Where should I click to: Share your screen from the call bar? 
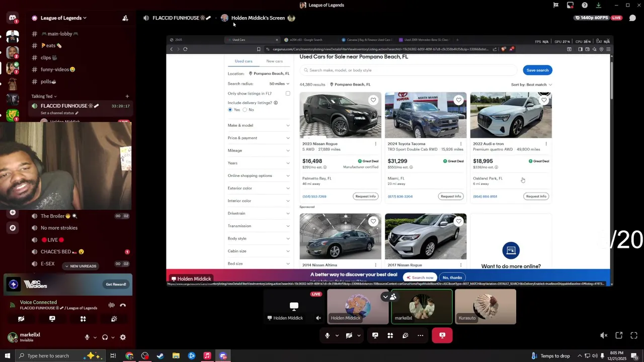375,335
